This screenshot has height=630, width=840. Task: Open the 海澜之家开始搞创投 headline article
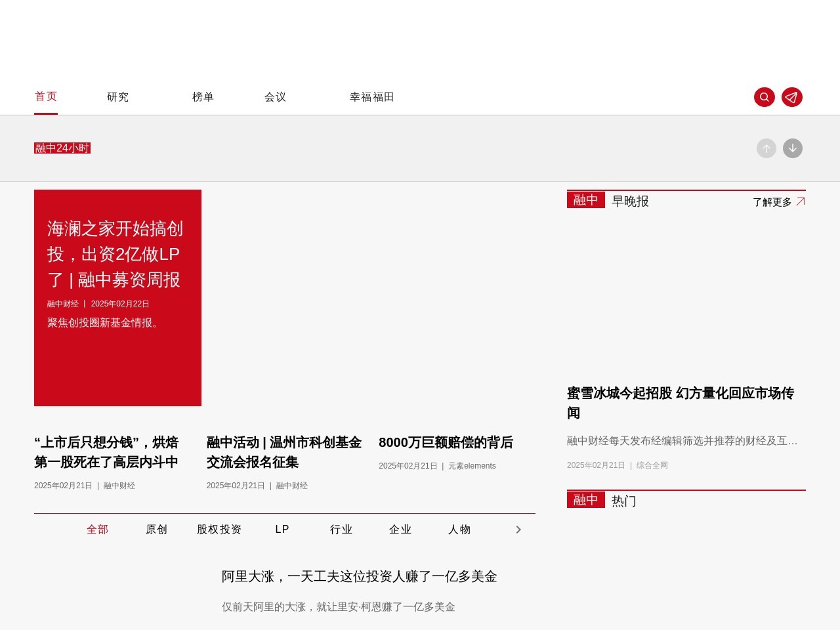click(115, 254)
